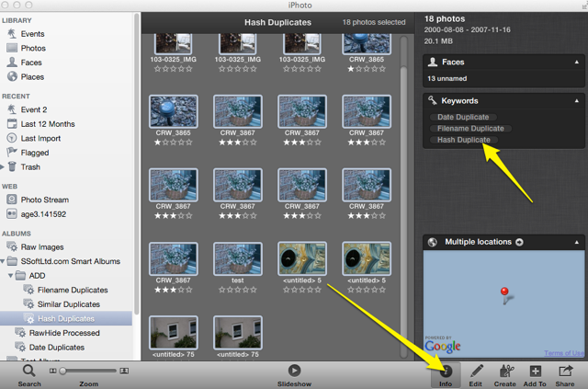
Task: Open Edit mode with pencil icon
Action: (475, 372)
